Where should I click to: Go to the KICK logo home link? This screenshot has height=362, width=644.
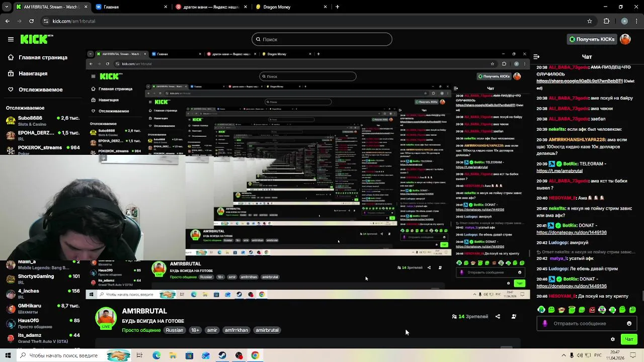click(x=37, y=39)
